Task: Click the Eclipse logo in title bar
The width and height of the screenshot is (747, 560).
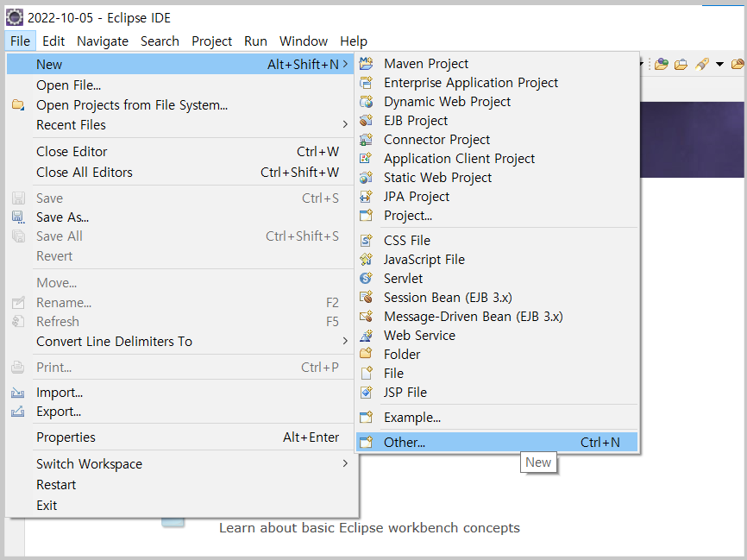Action: [15, 17]
